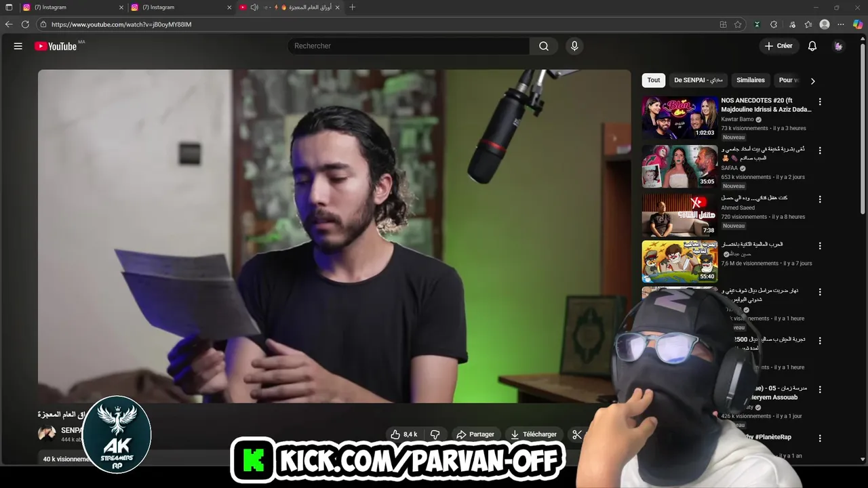Screen dimensions: 868x488
Task: Open the browser profile icon
Action: click(825, 24)
